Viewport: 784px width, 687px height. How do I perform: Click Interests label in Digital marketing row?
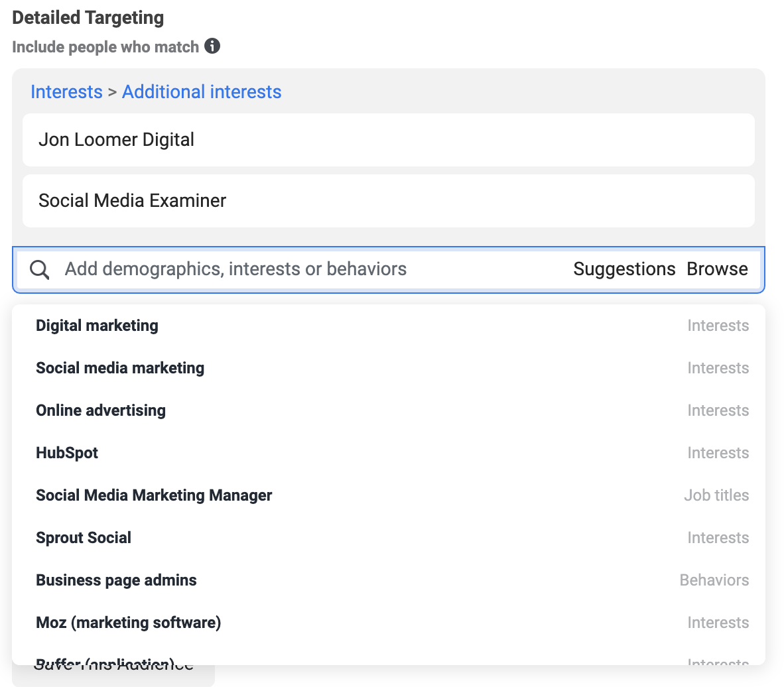click(718, 326)
